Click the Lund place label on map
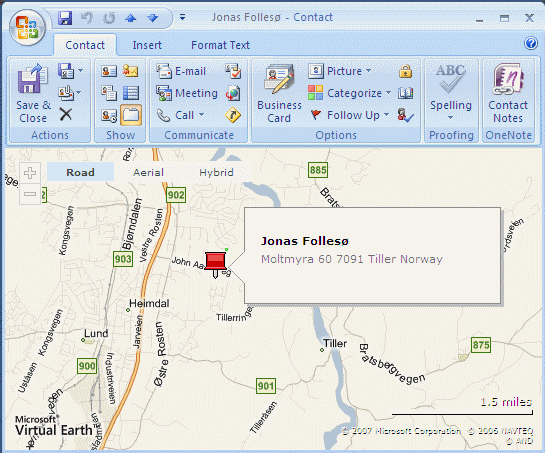The image size is (545, 453). (x=96, y=333)
